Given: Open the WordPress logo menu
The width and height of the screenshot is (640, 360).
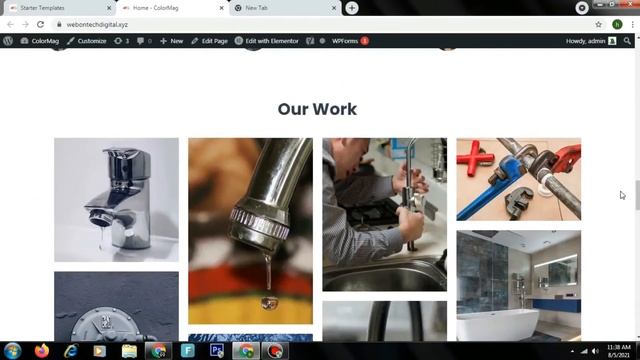Looking at the screenshot, I should pyautogui.click(x=8, y=41).
